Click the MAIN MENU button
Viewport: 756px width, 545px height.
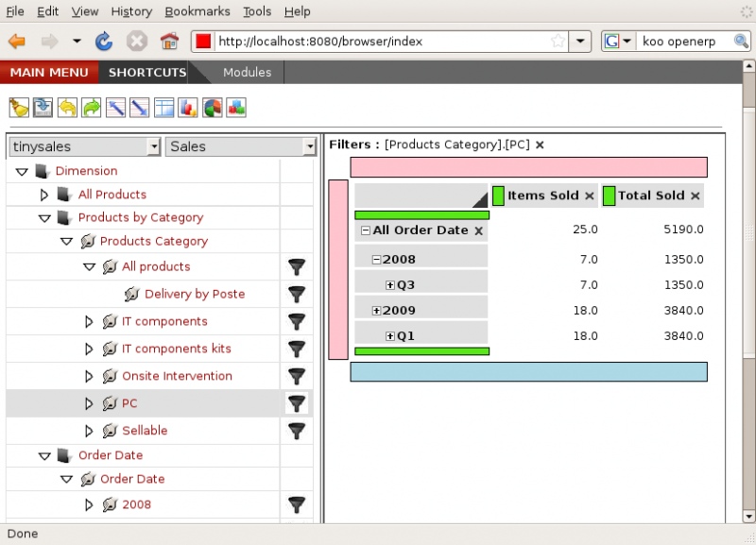49,72
